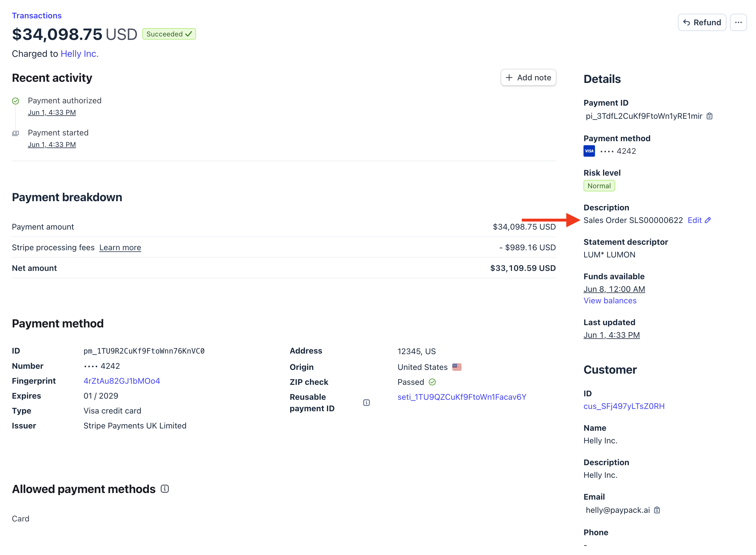The image size is (756, 555).
Task: Select the Visa credit card type value
Action: pyautogui.click(x=112, y=411)
